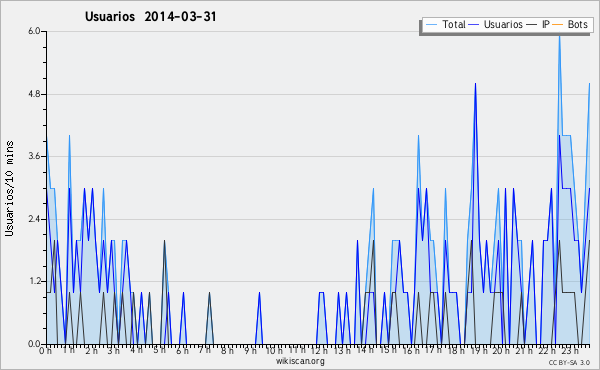Click the light-blue Total legend line swatch
600x370 pixels.
coord(431,25)
